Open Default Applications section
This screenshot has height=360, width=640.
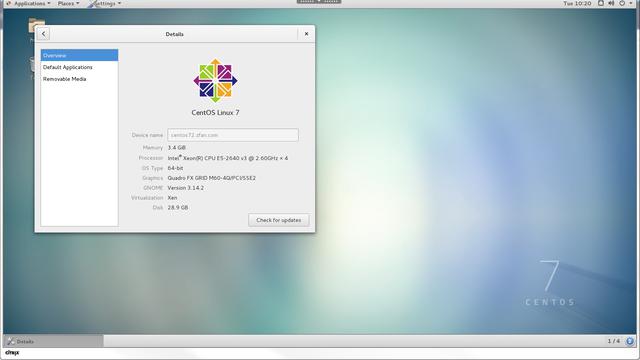[x=79, y=67]
